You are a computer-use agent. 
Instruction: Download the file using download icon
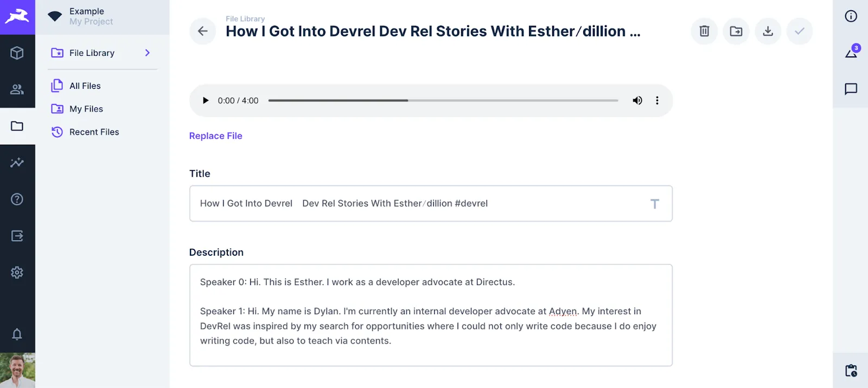pos(768,31)
